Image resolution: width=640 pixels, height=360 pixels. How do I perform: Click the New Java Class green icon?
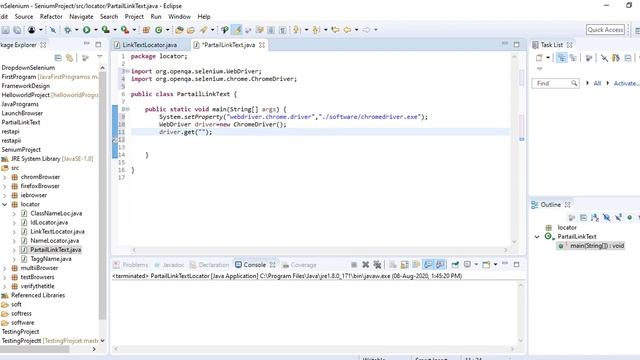[x=158, y=30]
